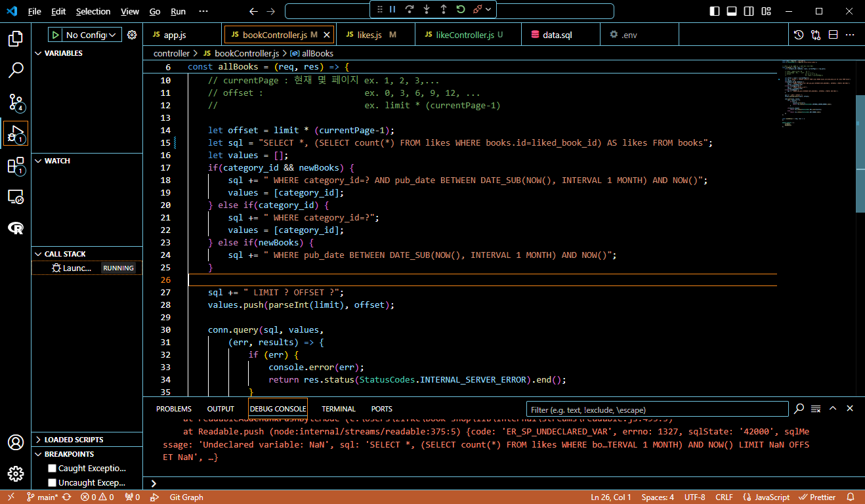Switch to the PROBLEMS panel tab
Viewport: 865px width, 504px height.
click(x=174, y=409)
